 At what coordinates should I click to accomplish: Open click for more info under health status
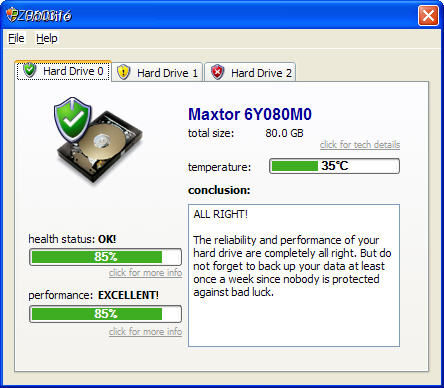tap(145, 273)
